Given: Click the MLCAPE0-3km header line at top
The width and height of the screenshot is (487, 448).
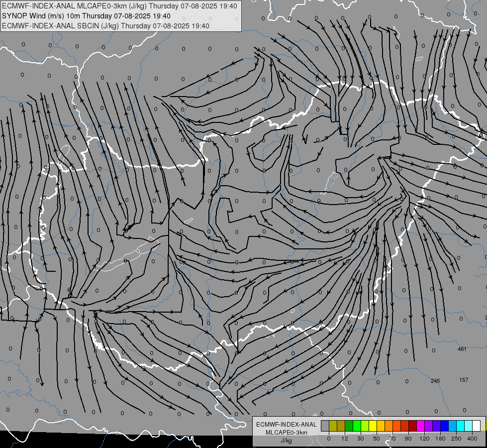Looking at the screenshot, I should pos(119,6).
